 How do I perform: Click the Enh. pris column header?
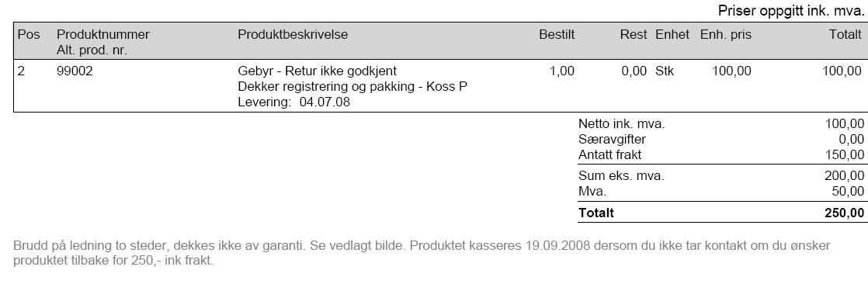click(x=726, y=34)
